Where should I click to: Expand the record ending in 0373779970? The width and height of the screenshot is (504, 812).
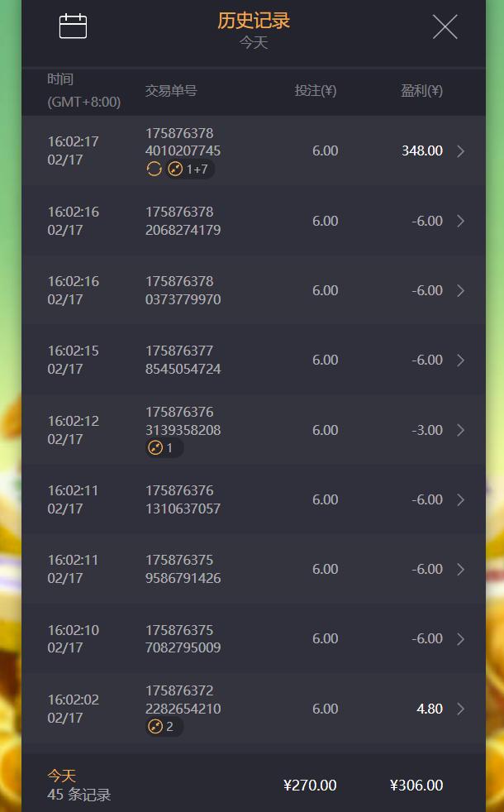(460, 290)
